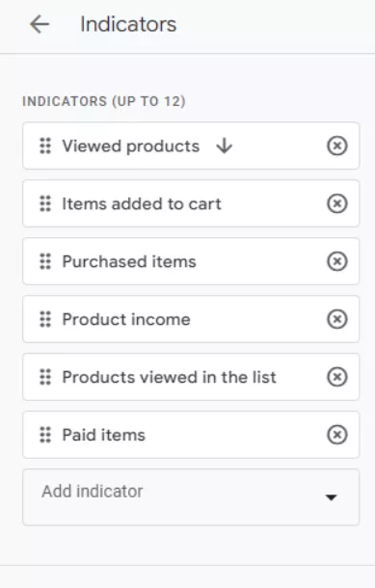Select the Product income indicator label
The width and height of the screenshot is (375, 588).
pos(126,319)
